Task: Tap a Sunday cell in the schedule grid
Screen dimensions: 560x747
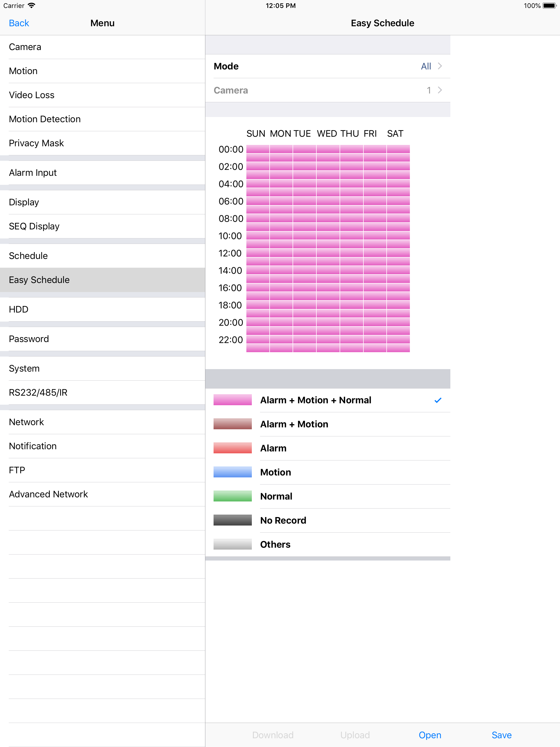Action: click(x=258, y=237)
